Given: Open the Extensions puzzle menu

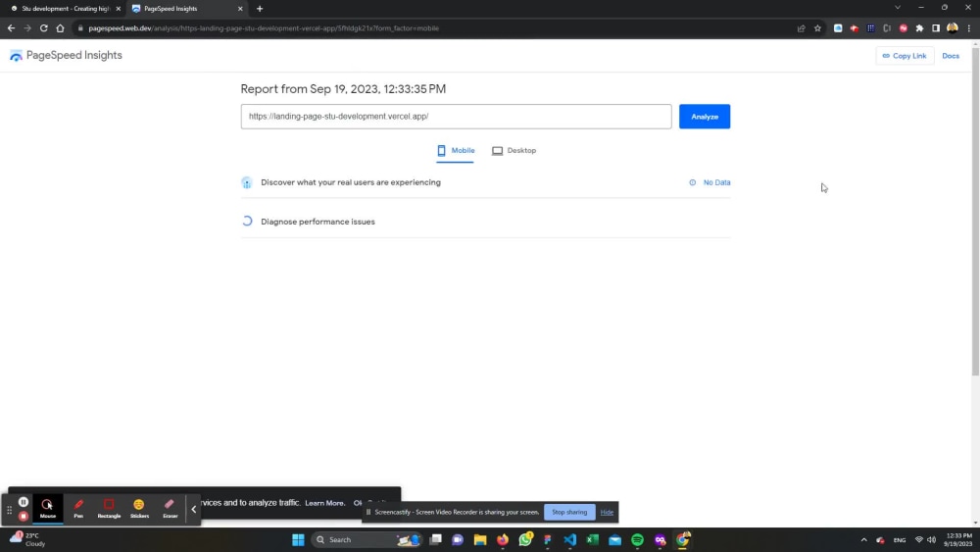Looking at the screenshot, I should [x=919, y=28].
